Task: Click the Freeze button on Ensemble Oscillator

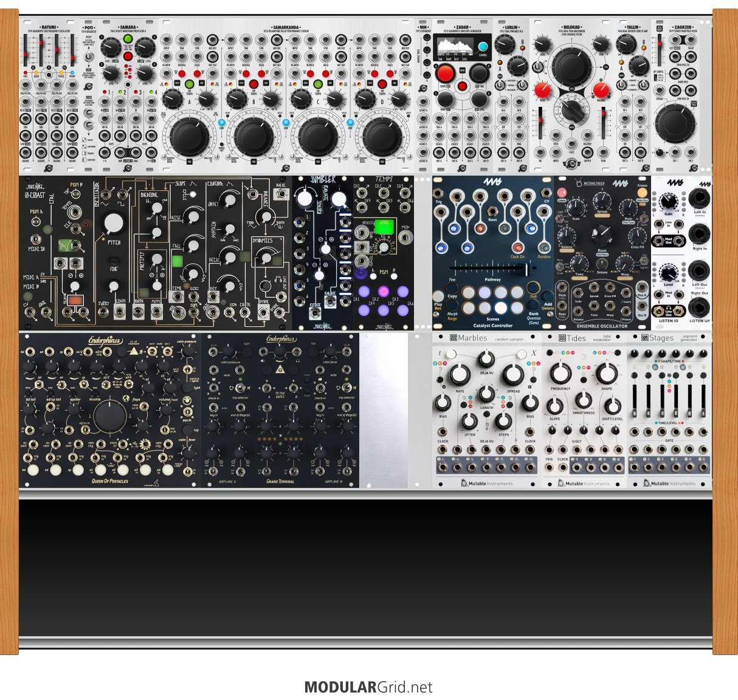Action: point(642,193)
